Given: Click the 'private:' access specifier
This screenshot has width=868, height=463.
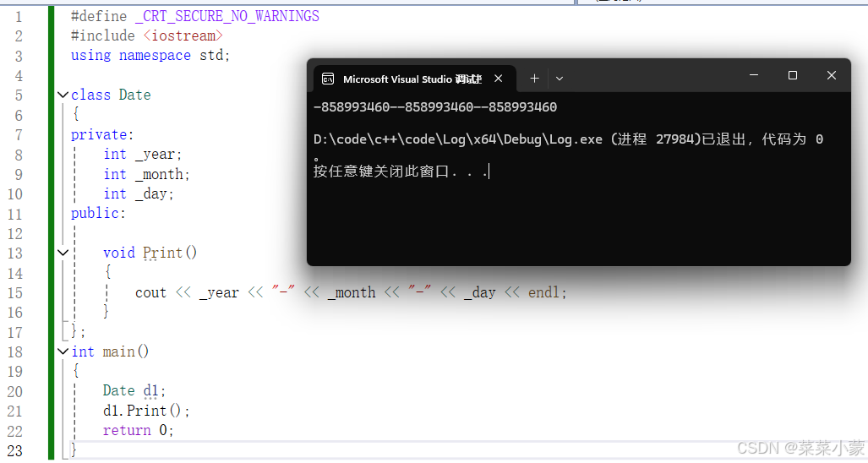Looking at the screenshot, I should point(102,134).
